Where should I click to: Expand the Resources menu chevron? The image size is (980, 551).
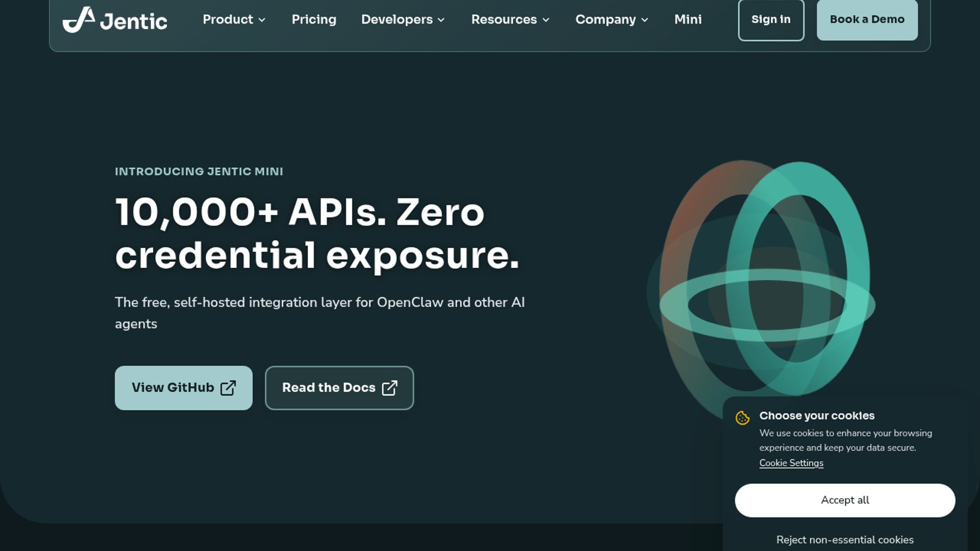click(x=546, y=20)
